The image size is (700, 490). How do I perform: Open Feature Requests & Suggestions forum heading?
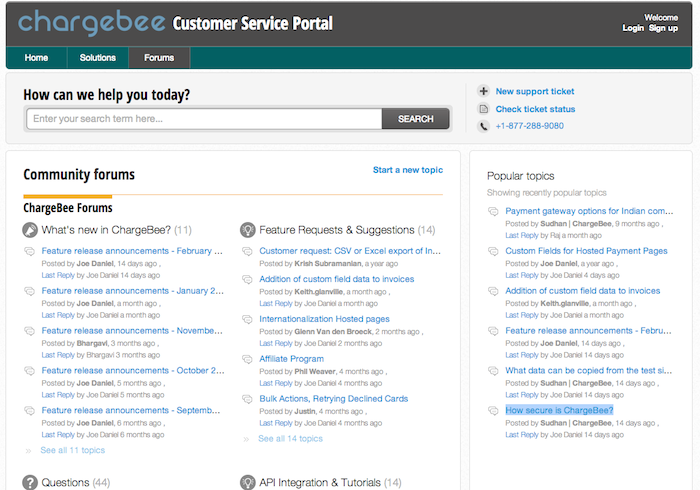pos(337,230)
